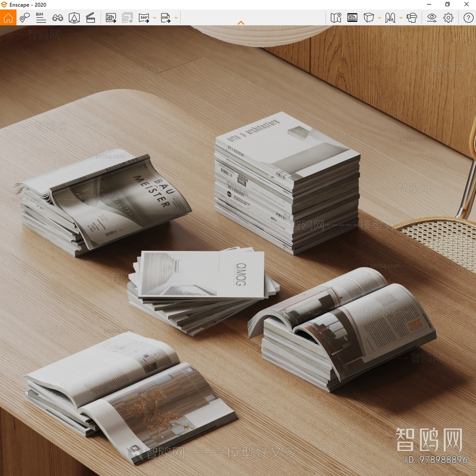Toggle the rendered view presets icon
This screenshot has width=476, height=476.
coord(352,18)
